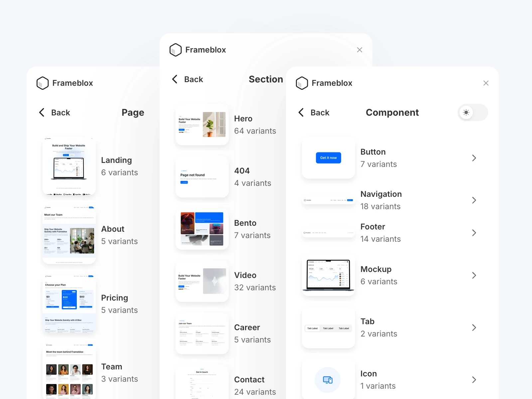Click the '18 variants' text
This screenshot has width=532, height=399.
tap(380, 206)
